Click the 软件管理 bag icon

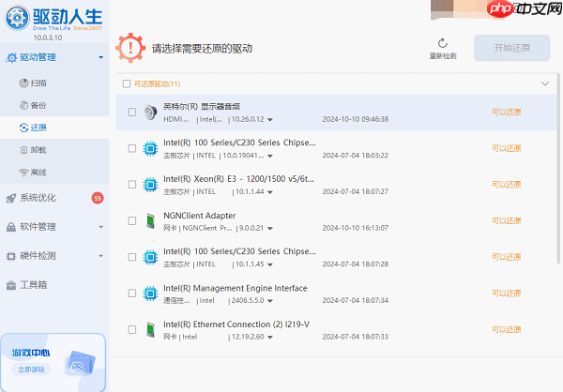click(11, 227)
